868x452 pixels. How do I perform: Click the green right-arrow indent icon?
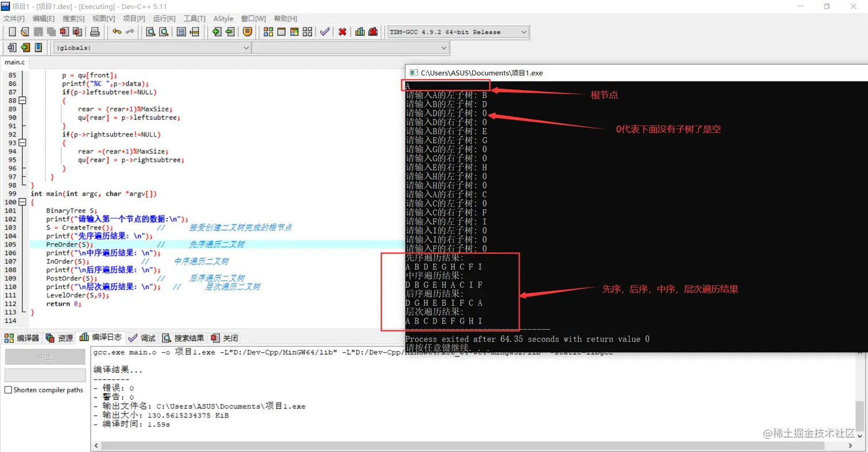pyautogui.click(x=217, y=32)
